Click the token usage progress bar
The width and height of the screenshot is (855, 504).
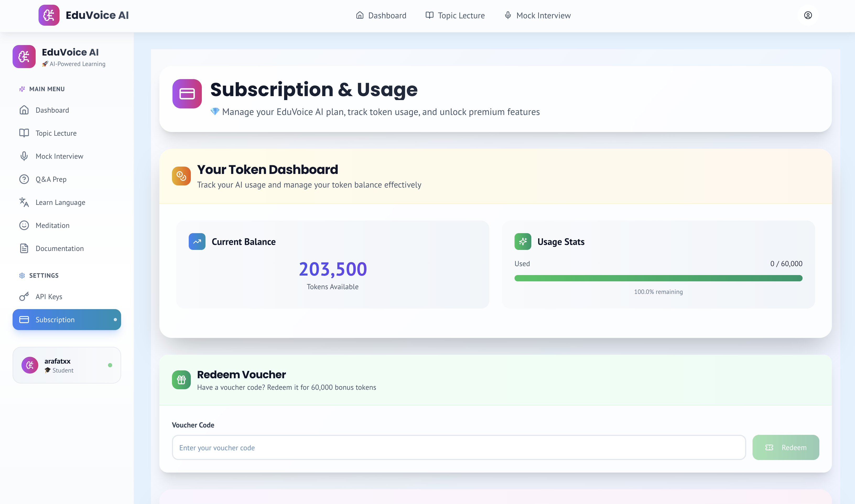[x=658, y=278]
